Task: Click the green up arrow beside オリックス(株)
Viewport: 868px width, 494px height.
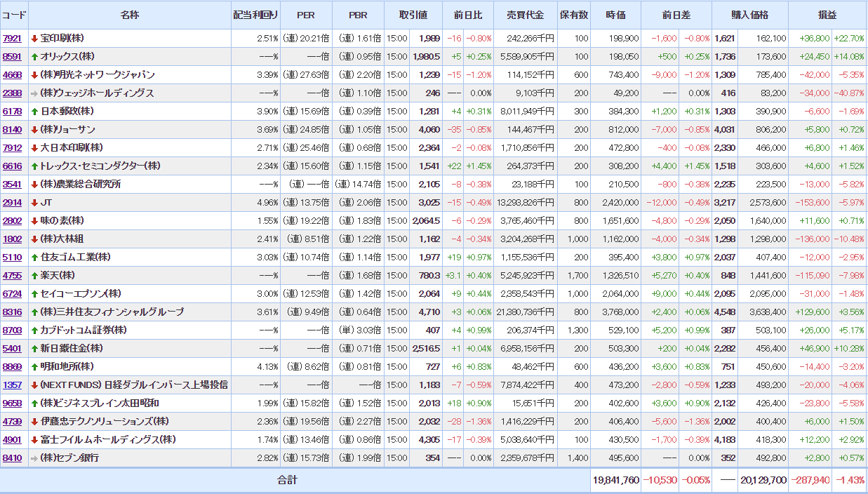Action: pyautogui.click(x=34, y=56)
